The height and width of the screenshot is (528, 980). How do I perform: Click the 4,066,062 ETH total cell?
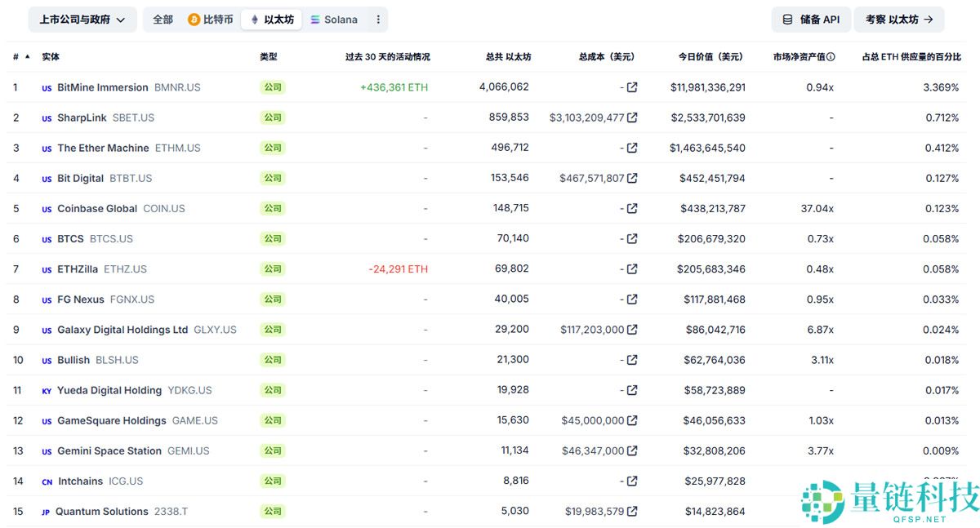(x=504, y=87)
